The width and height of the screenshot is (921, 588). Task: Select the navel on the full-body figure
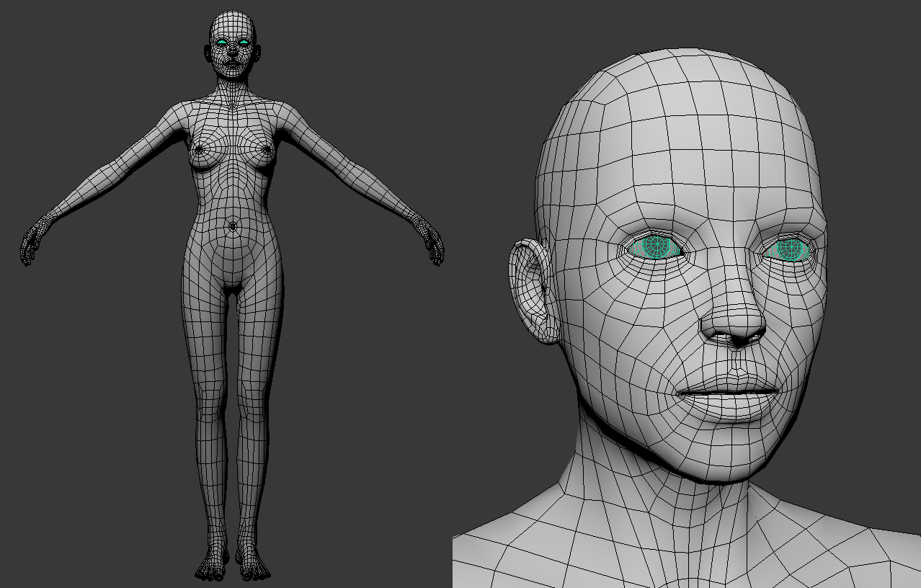pyautogui.click(x=233, y=226)
